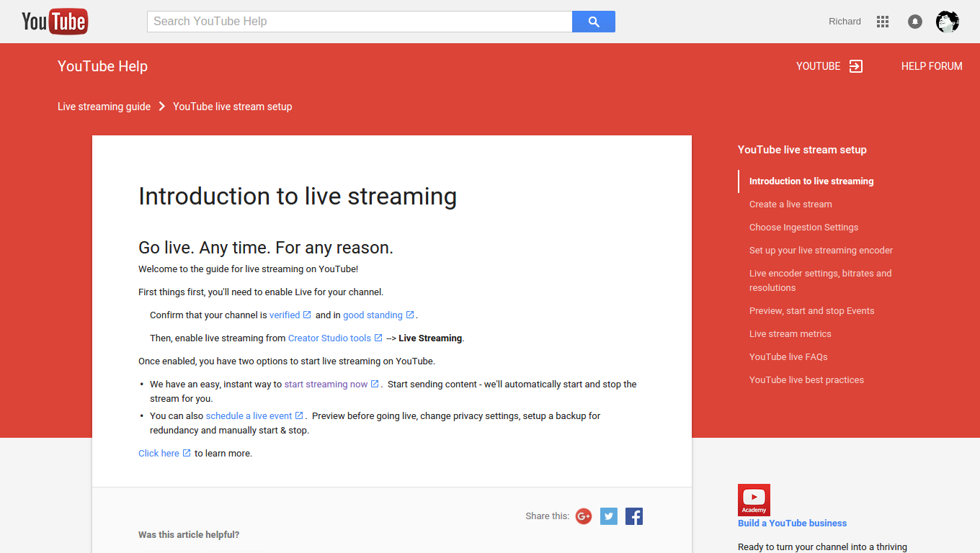Click external-link icon beside 'Creator Studio tools'
This screenshot has width=980, height=553.
coord(378,338)
